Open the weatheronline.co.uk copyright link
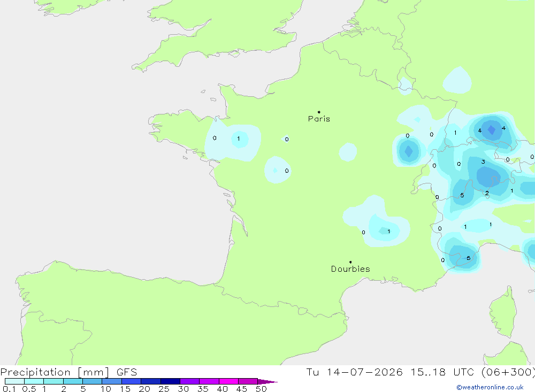 click(490, 387)
